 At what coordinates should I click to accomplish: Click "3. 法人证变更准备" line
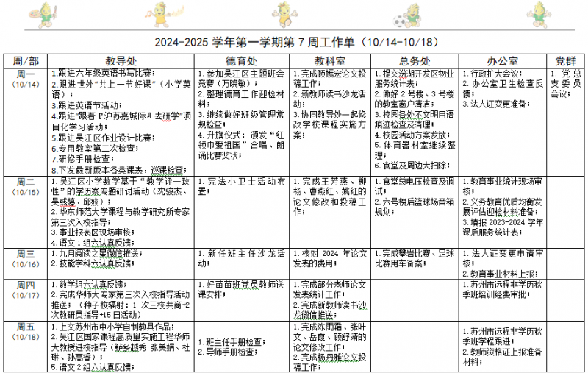tap(495, 104)
